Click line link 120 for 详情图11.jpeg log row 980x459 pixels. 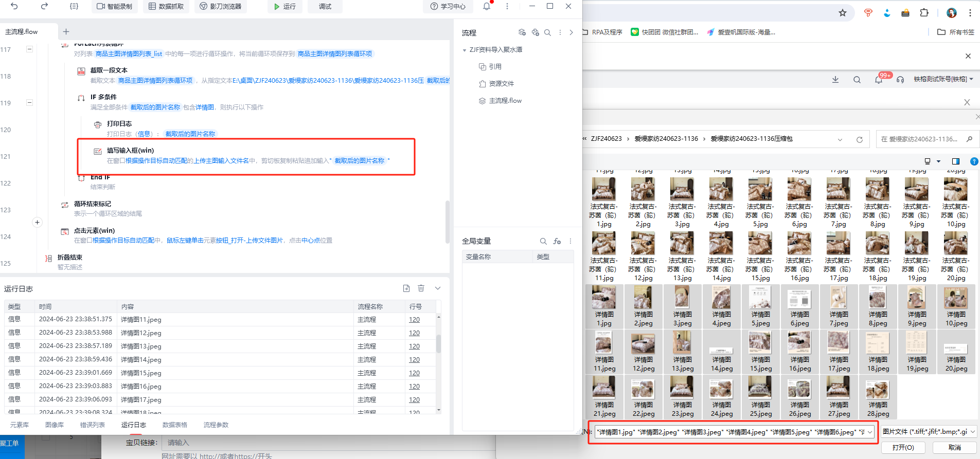pyautogui.click(x=414, y=320)
